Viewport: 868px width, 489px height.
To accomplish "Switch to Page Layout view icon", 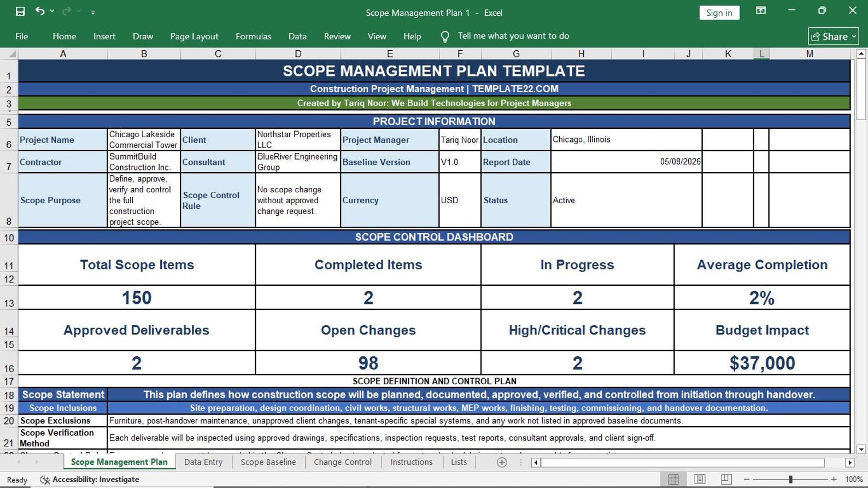I will (700, 479).
